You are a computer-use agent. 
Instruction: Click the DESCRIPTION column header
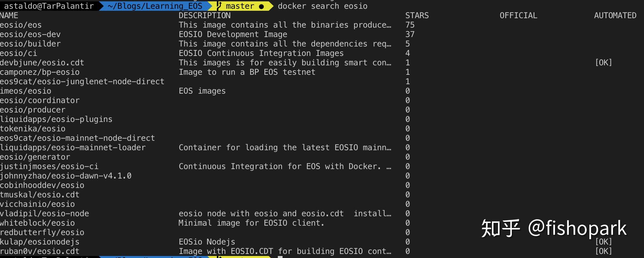[x=205, y=15]
